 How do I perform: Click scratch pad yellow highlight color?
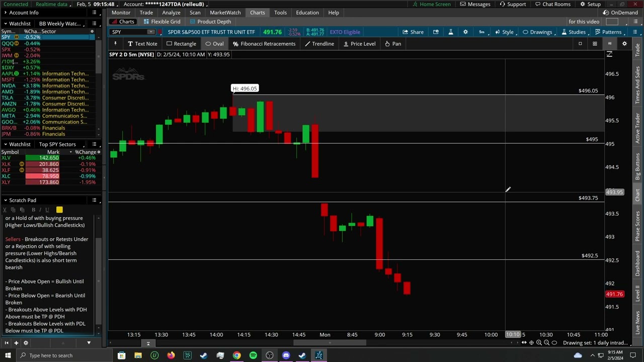(x=59, y=210)
